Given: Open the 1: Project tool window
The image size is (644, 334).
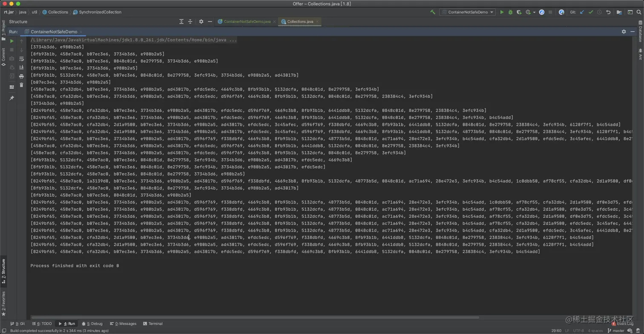Looking at the screenshot, I should pyautogui.click(x=3, y=31).
